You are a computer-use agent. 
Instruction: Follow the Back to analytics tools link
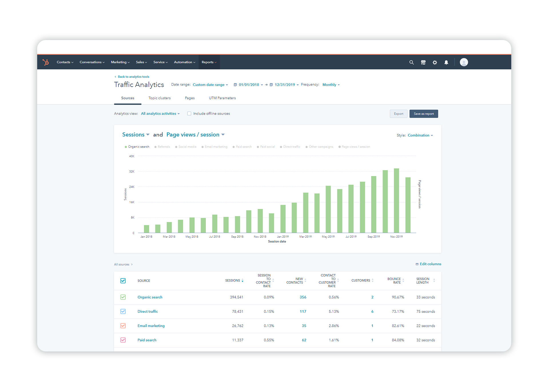(x=133, y=77)
